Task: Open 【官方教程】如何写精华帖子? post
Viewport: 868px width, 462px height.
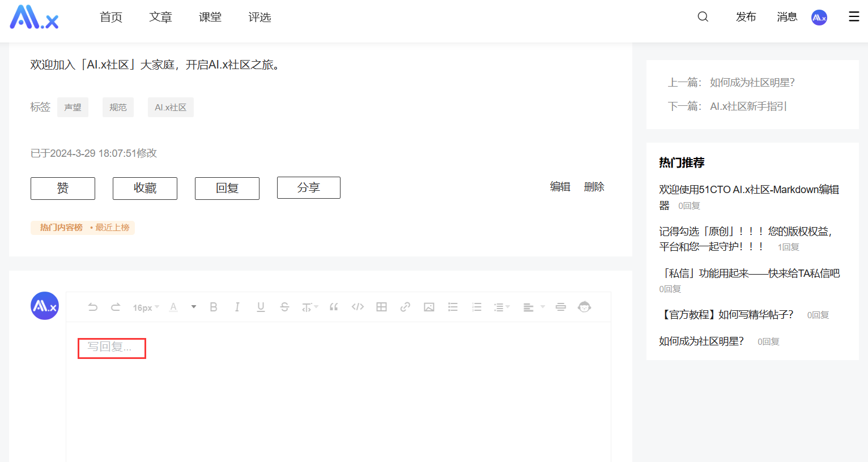Action: (726, 315)
